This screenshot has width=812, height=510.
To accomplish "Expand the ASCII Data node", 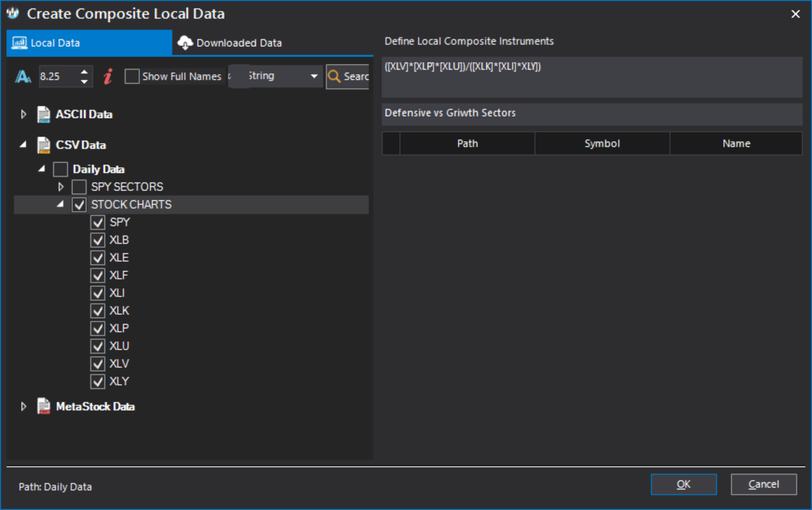I will pyautogui.click(x=24, y=114).
